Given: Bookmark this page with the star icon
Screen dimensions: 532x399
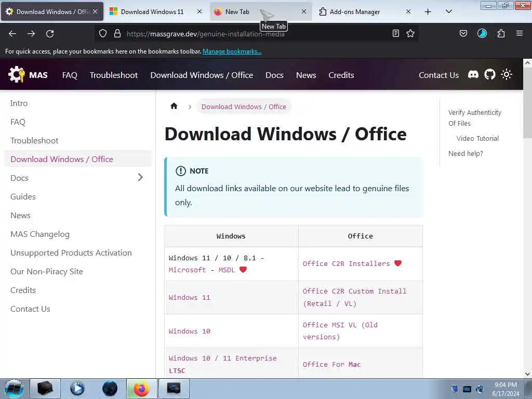Looking at the screenshot, I should [410, 33].
